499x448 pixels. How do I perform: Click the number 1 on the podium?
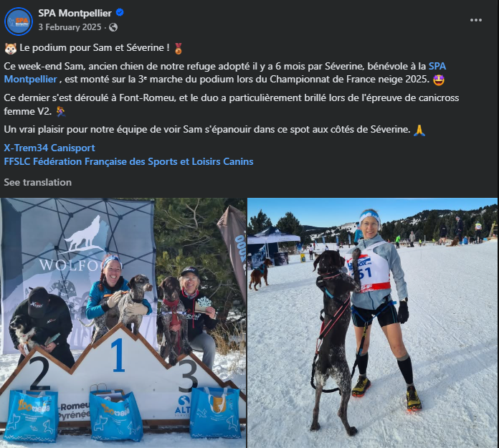coord(118,355)
